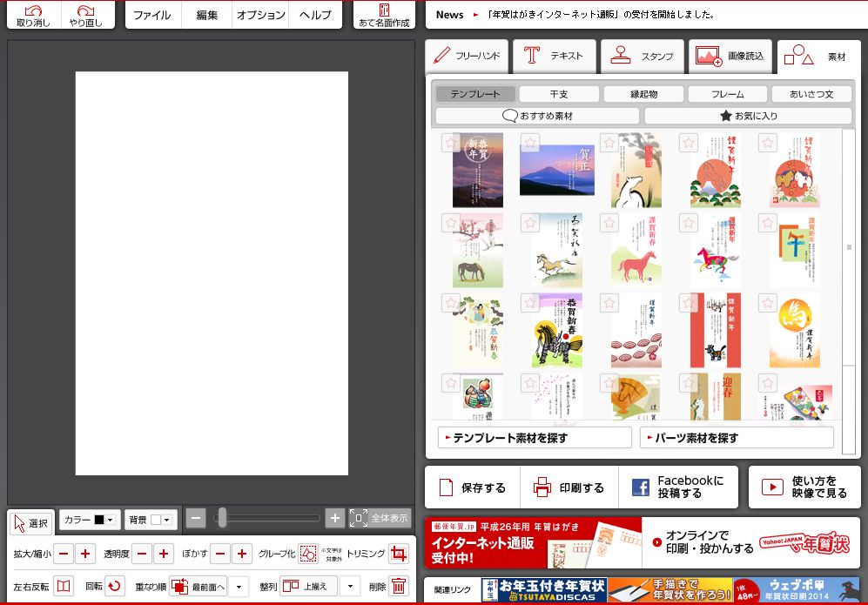Open the 画像読込 image import tool
Viewport: 868px width, 605px height.
click(730, 57)
